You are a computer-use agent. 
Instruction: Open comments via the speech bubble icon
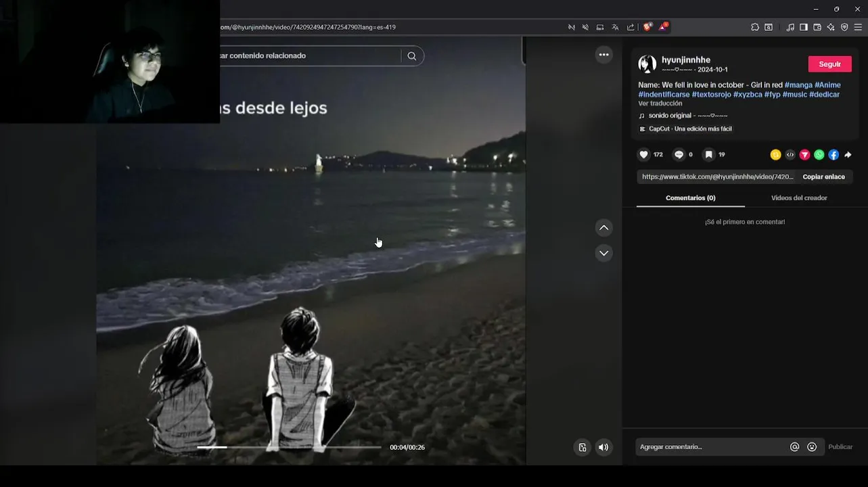point(679,155)
